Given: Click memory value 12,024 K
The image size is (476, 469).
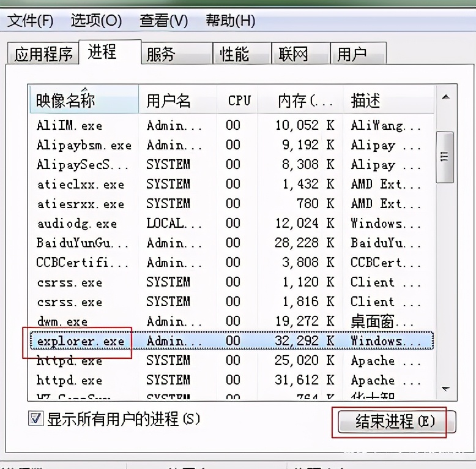Looking at the screenshot, I should [305, 223].
